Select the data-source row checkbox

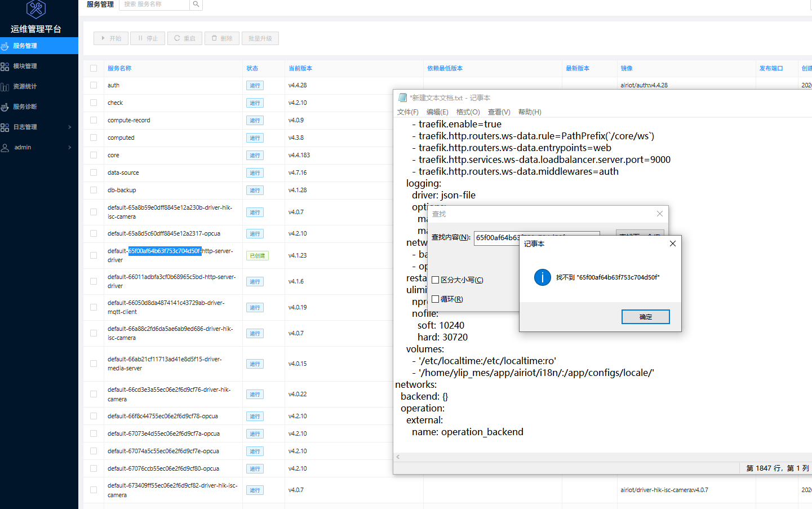[94, 172]
